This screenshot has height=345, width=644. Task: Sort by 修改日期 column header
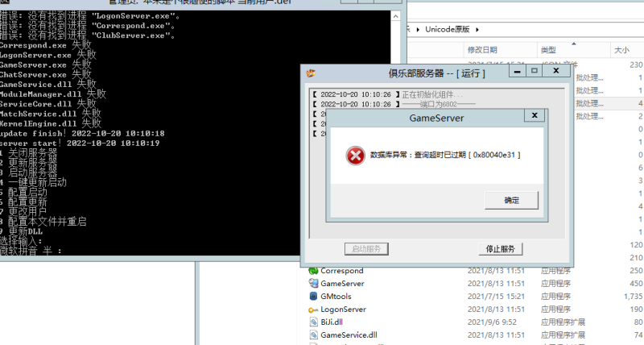(x=482, y=50)
